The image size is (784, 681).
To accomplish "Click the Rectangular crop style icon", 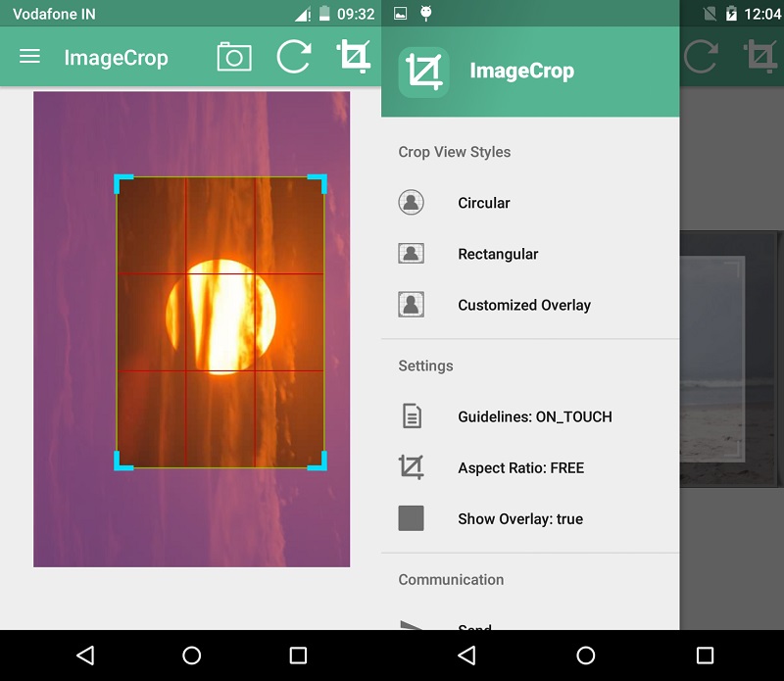I will pyautogui.click(x=412, y=254).
